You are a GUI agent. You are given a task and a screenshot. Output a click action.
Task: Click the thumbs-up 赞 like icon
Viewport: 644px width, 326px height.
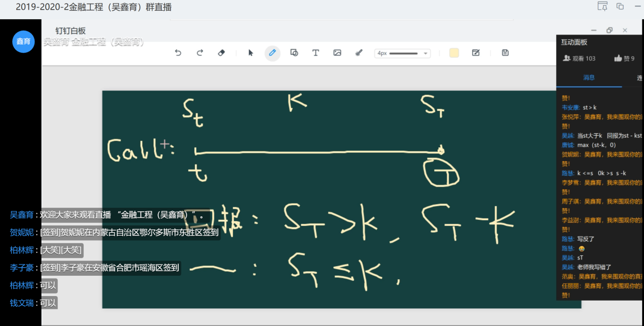[x=618, y=58]
